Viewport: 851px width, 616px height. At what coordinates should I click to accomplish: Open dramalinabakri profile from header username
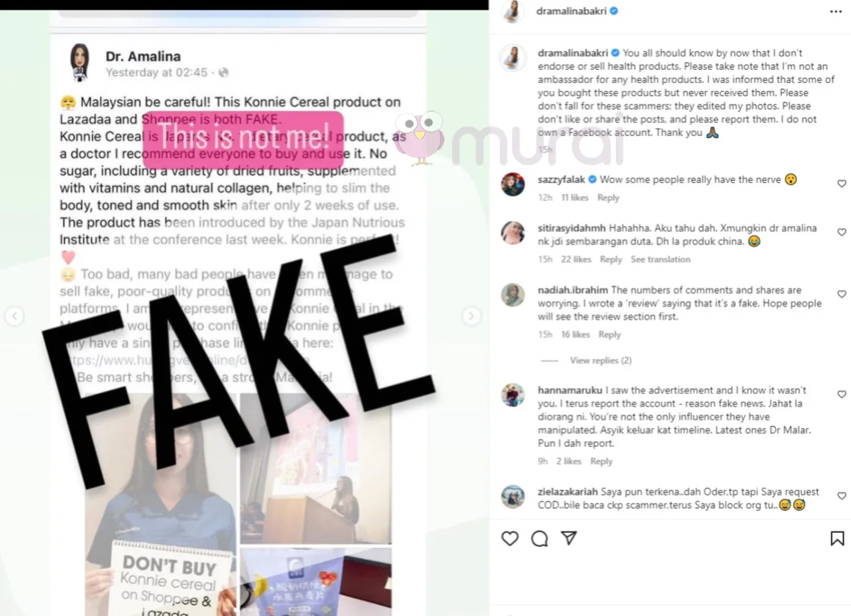[x=571, y=11]
